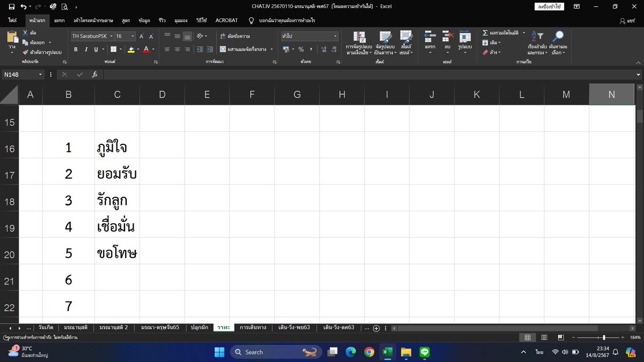
Task: Open the ไฟล์ (File) tab
Action: [x=12, y=20]
